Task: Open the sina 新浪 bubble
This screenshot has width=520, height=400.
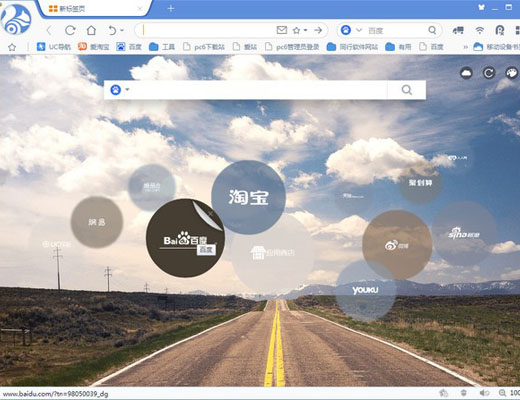Action: click(464, 234)
